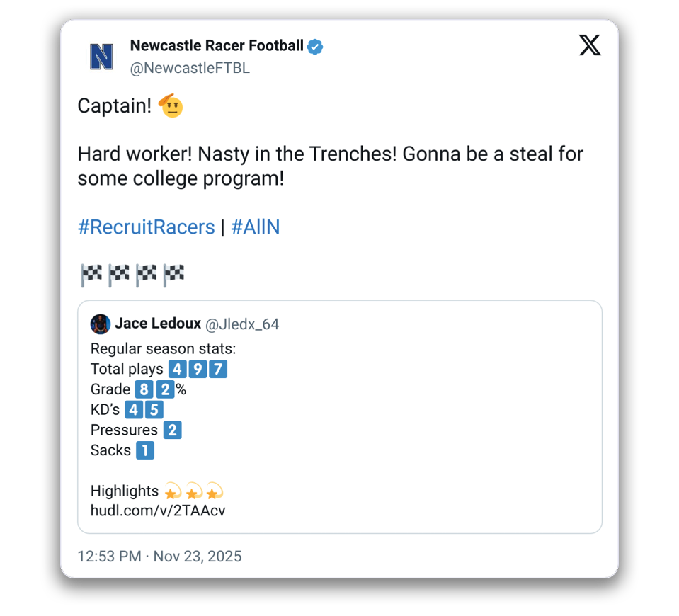Click the Newcastle Racer Football profile logo

102,57
